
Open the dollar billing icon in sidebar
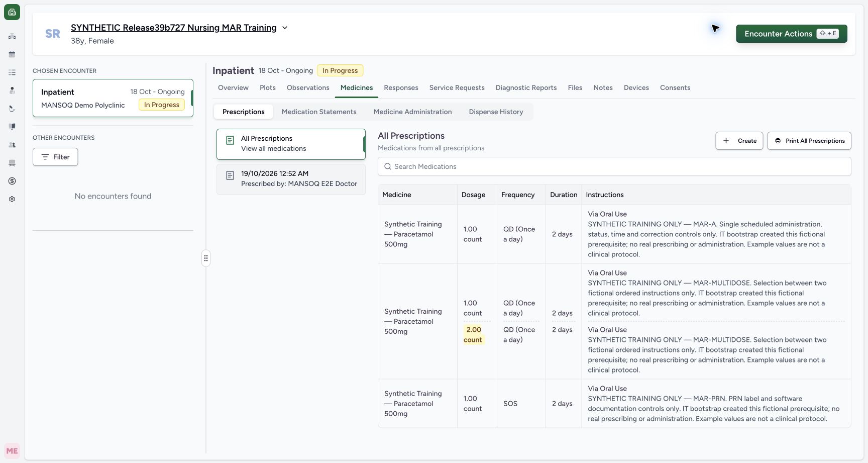click(x=12, y=181)
